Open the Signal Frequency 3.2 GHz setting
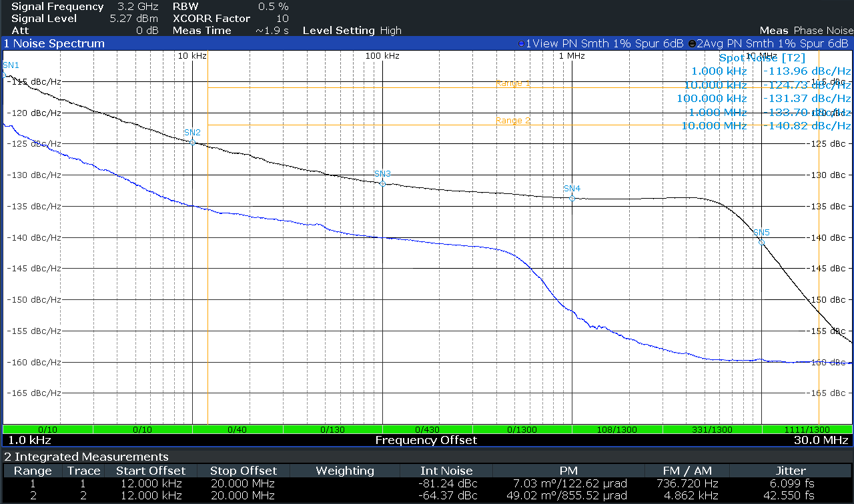854x504 pixels. [85, 7]
